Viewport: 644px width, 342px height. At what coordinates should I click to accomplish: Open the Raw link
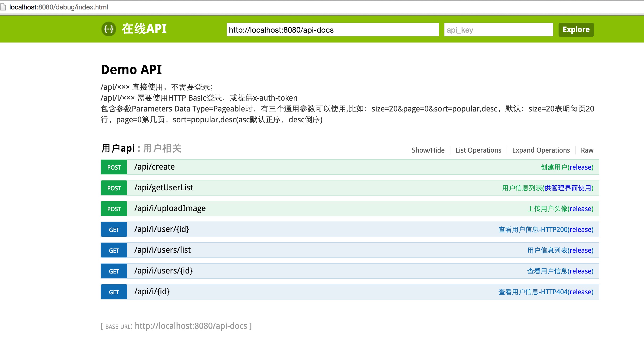click(x=587, y=150)
